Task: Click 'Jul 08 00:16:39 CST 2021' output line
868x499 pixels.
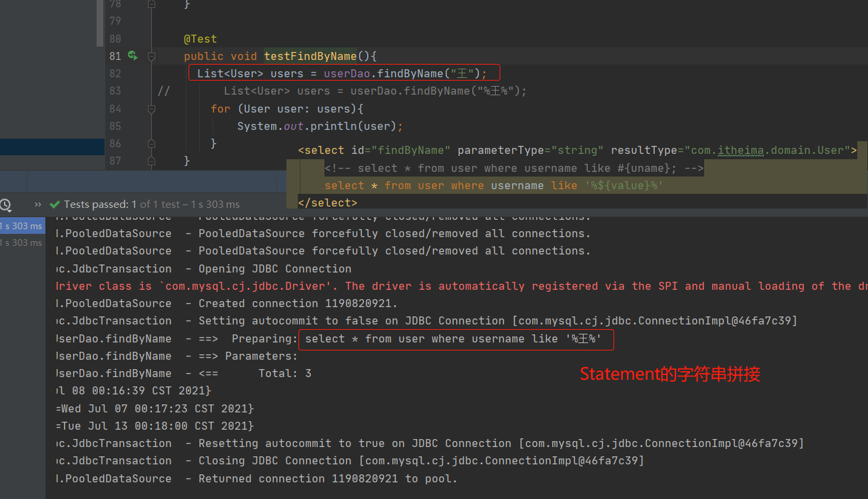Action: 133,390
